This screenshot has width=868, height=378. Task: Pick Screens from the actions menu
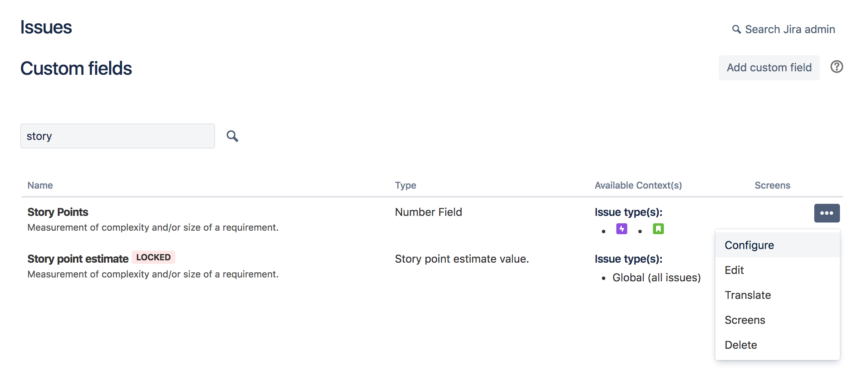click(745, 320)
